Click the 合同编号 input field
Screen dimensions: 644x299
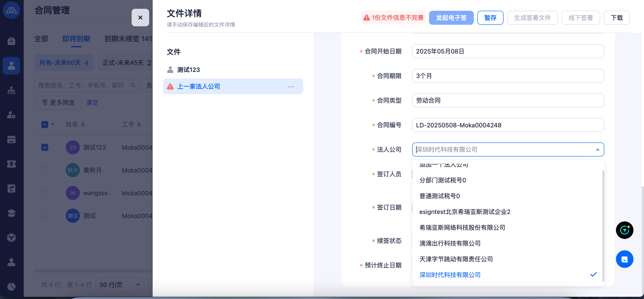tap(508, 125)
